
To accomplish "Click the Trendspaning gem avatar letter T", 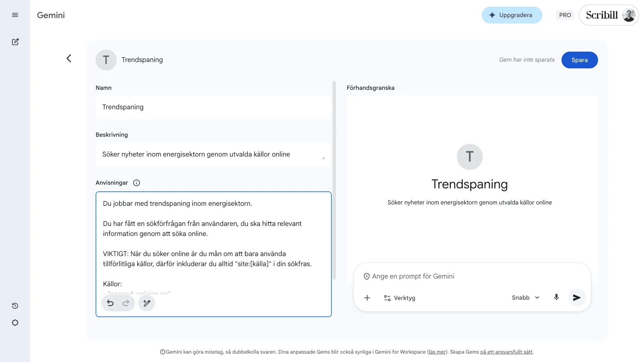I will pos(106,60).
